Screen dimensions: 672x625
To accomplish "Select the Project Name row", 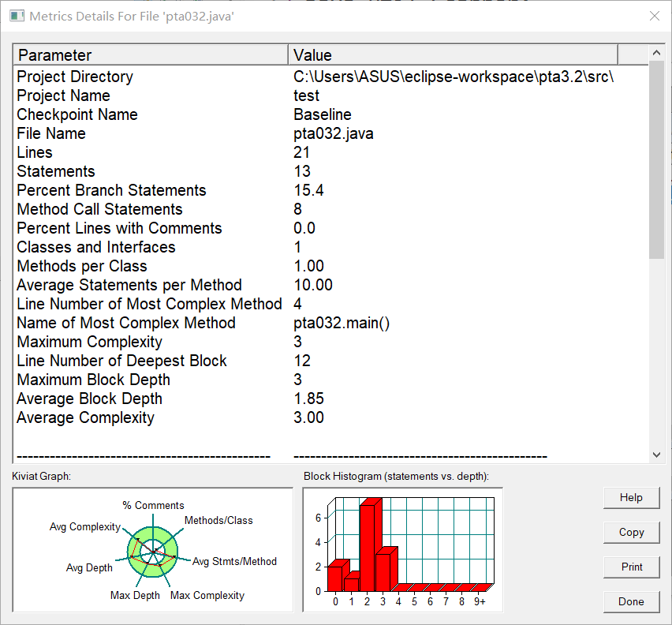I will coord(330,95).
